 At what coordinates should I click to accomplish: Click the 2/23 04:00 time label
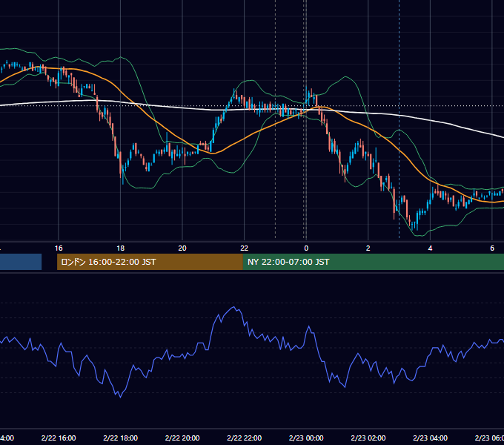430,438
